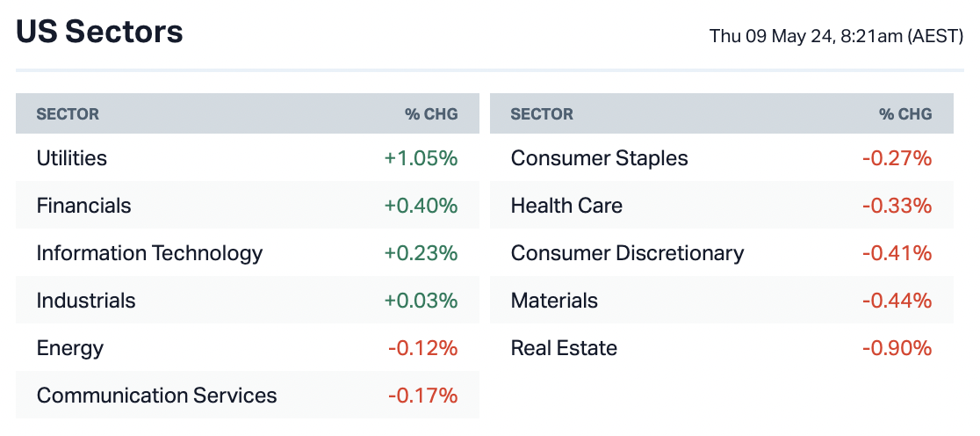Click the Energy sector name
Image resolution: width=980 pixels, height=436 pixels.
pos(70,348)
